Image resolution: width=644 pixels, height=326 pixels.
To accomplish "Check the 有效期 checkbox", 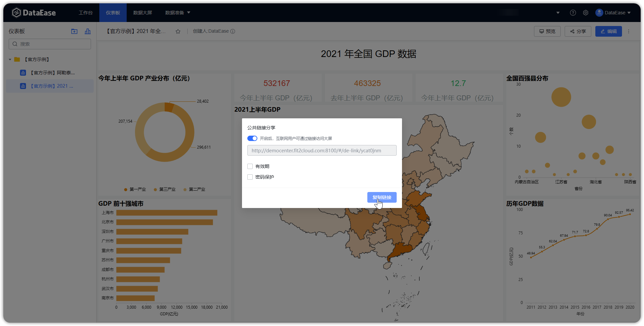I will click(x=250, y=166).
